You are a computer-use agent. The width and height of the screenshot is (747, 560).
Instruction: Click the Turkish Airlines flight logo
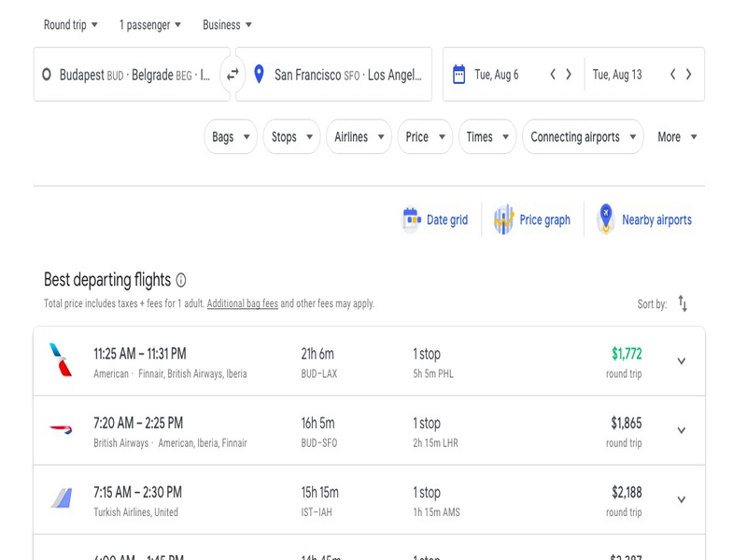pyautogui.click(x=62, y=498)
